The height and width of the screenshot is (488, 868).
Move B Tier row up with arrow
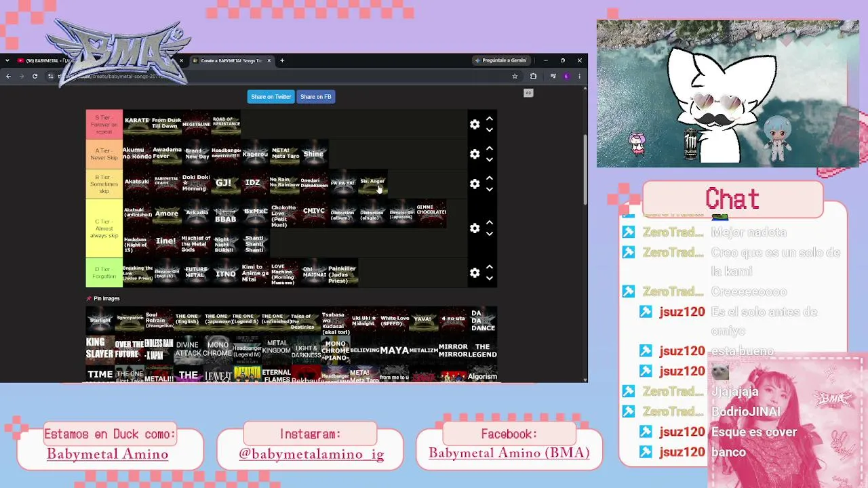click(489, 178)
